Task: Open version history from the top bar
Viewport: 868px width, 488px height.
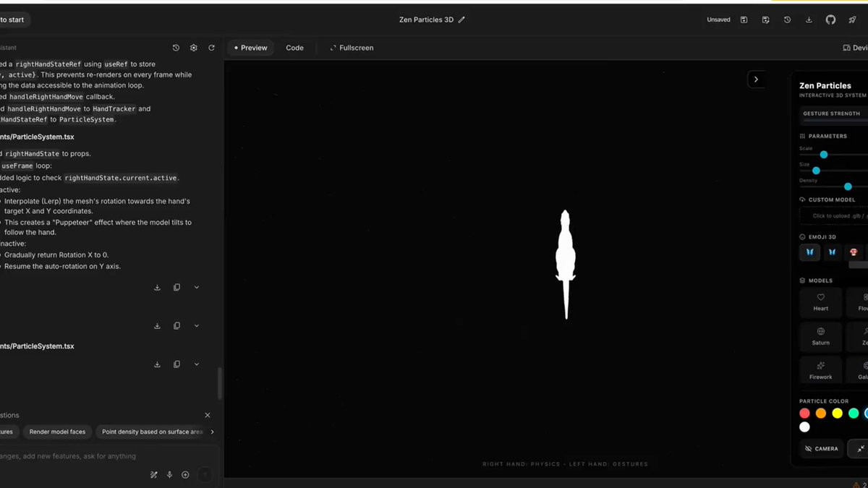Action: (787, 20)
